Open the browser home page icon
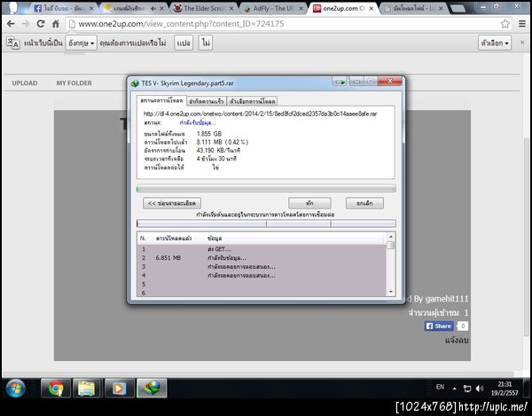The image size is (532, 416). (56, 24)
